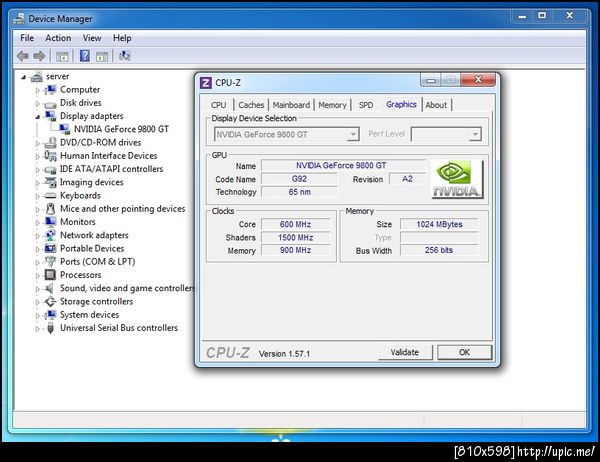Click the Network adapters icon
The height and width of the screenshot is (462, 600).
point(50,235)
